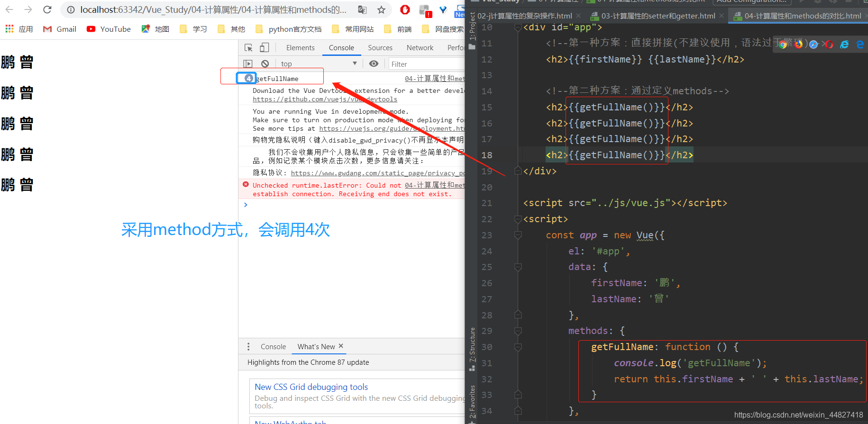This screenshot has width=868, height=424.
Task: Close the What's New drawer tab
Action: (x=341, y=346)
